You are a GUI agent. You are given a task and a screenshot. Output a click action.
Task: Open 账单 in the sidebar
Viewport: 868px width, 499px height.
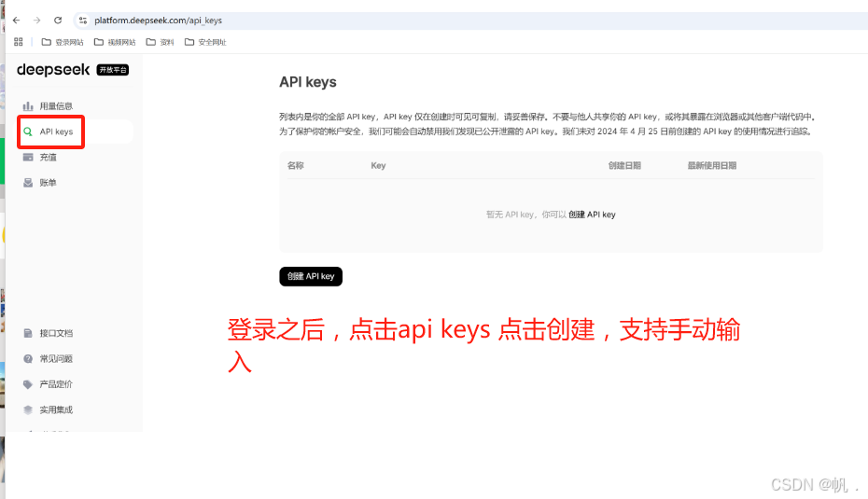(x=49, y=183)
